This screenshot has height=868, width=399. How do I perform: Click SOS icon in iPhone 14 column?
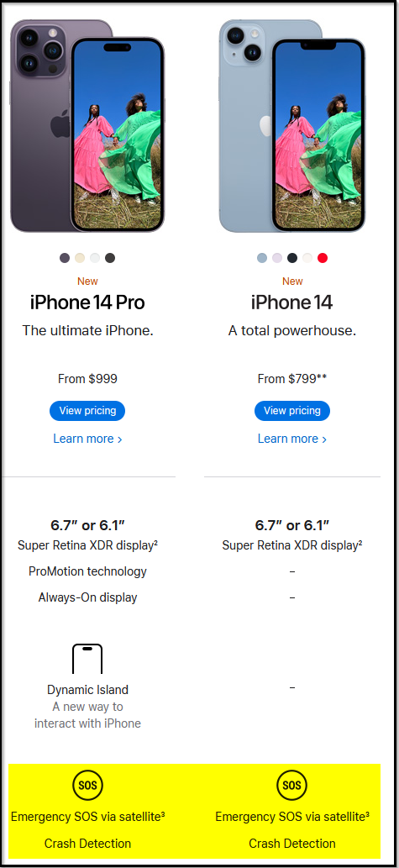tap(292, 786)
